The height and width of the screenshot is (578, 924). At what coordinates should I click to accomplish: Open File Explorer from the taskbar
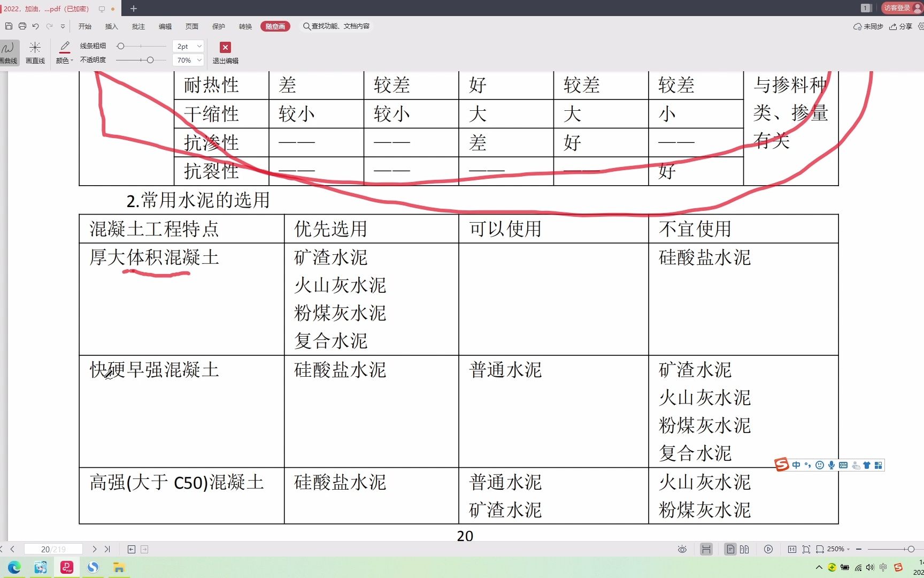tap(119, 567)
